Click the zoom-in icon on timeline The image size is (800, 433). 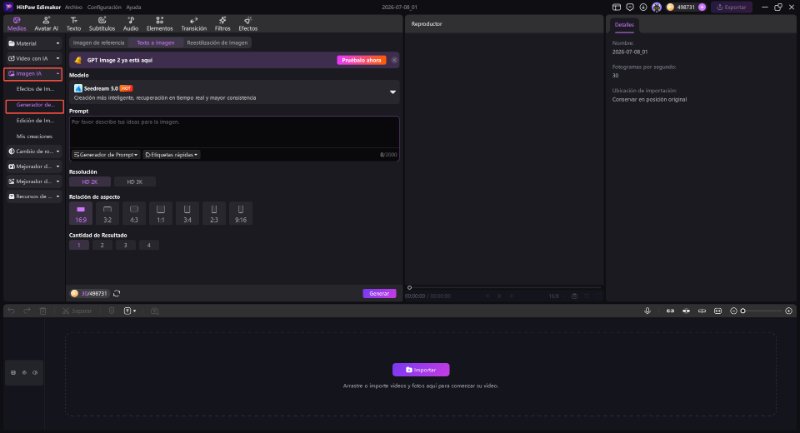(x=789, y=311)
